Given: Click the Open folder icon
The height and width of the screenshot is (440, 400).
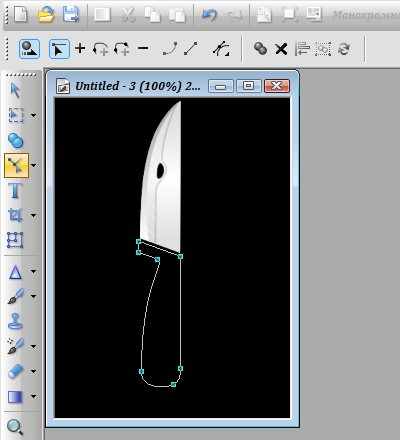Looking at the screenshot, I should point(46,14).
